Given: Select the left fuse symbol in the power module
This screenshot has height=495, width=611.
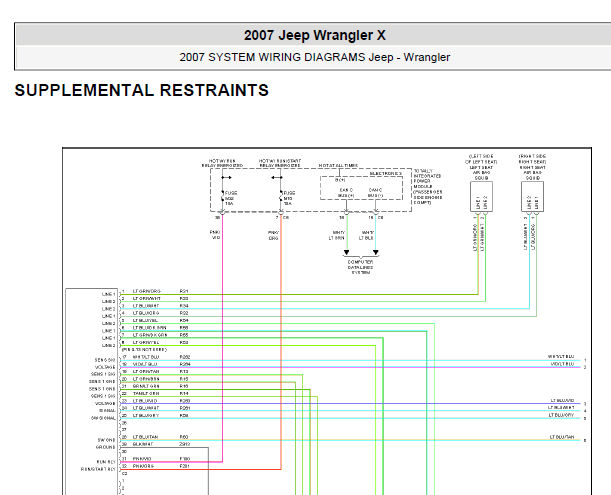Looking at the screenshot, I should [223, 198].
